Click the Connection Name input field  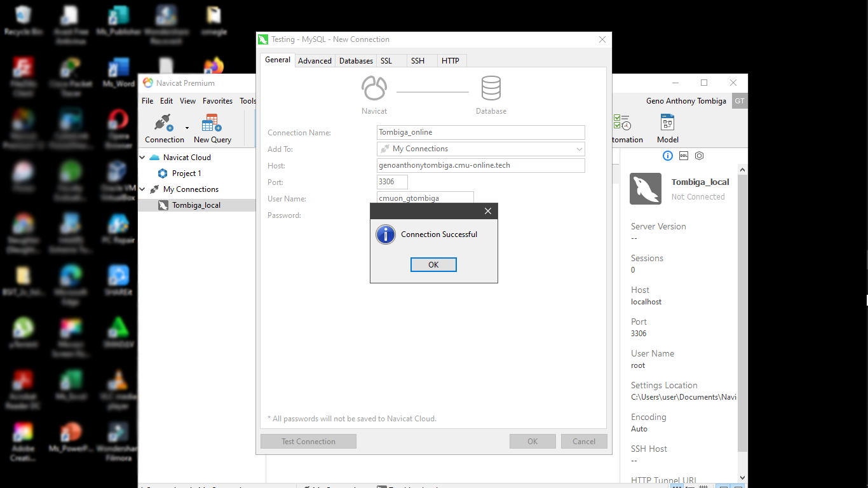480,132
